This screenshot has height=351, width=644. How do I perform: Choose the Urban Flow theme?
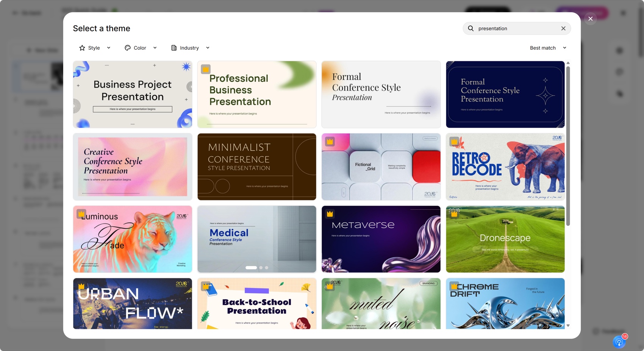pos(133,304)
